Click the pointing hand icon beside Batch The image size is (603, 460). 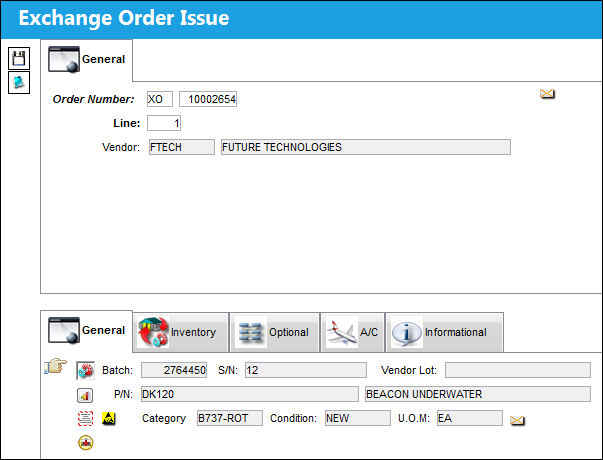[x=56, y=366]
